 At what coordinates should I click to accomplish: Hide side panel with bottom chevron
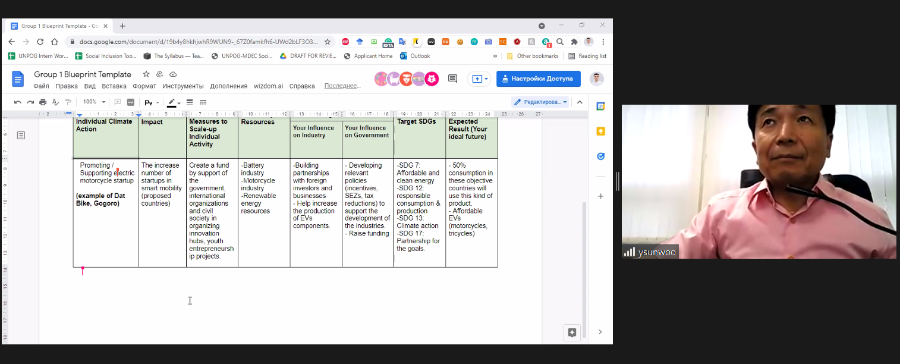tap(600, 332)
